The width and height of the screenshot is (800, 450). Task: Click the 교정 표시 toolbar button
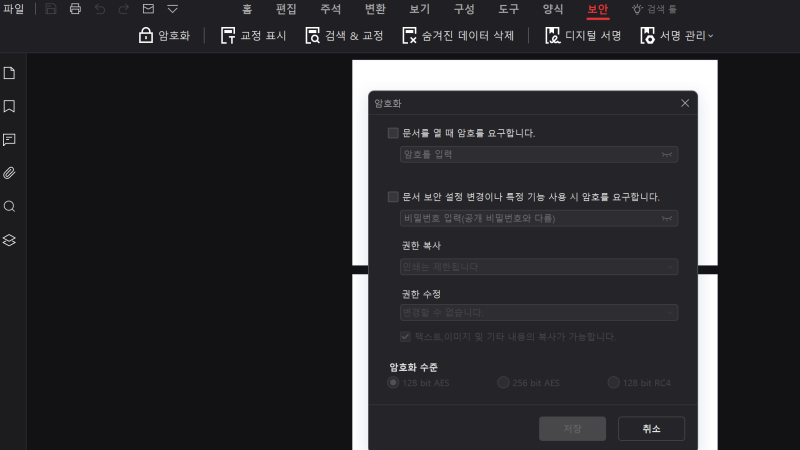pyautogui.click(x=254, y=36)
